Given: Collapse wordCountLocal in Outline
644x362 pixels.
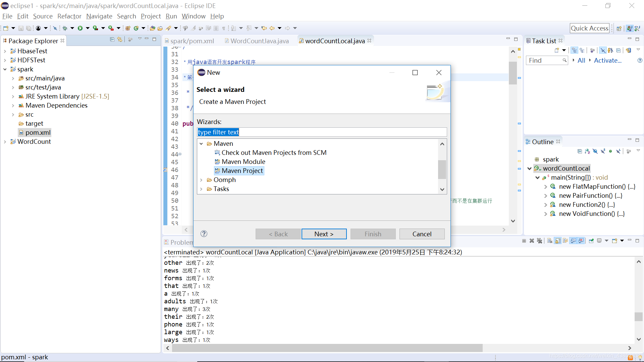Looking at the screenshot, I should (530, 168).
